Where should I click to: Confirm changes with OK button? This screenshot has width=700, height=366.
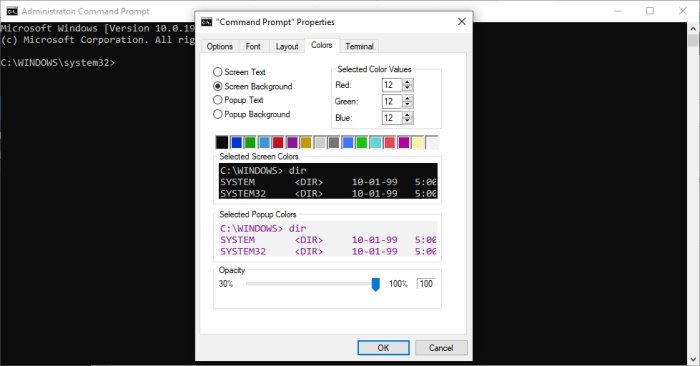383,348
